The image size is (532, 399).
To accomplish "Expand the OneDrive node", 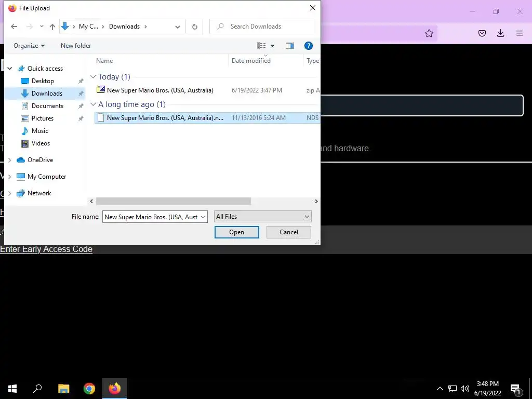I will [10, 160].
